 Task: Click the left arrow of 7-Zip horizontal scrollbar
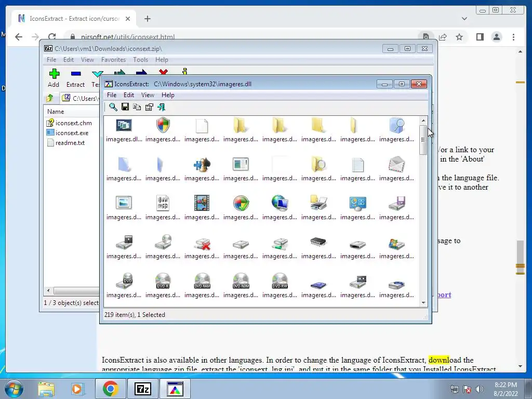click(48, 290)
